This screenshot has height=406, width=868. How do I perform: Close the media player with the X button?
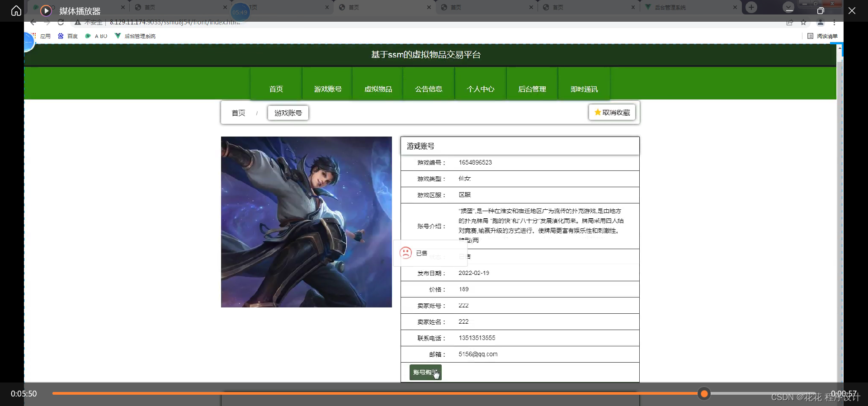coord(852,10)
